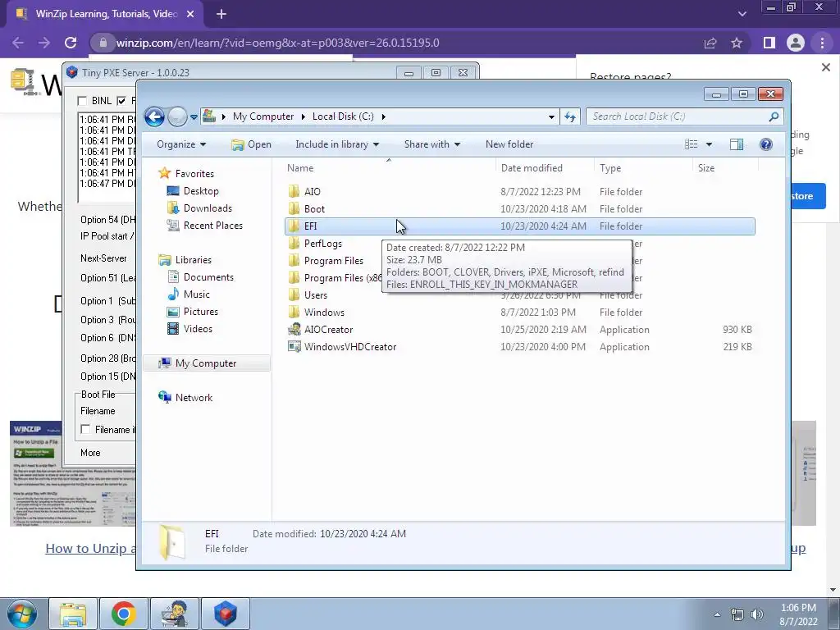Select Network in navigation pane
This screenshot has width=840, height=630.
[185, 398]
